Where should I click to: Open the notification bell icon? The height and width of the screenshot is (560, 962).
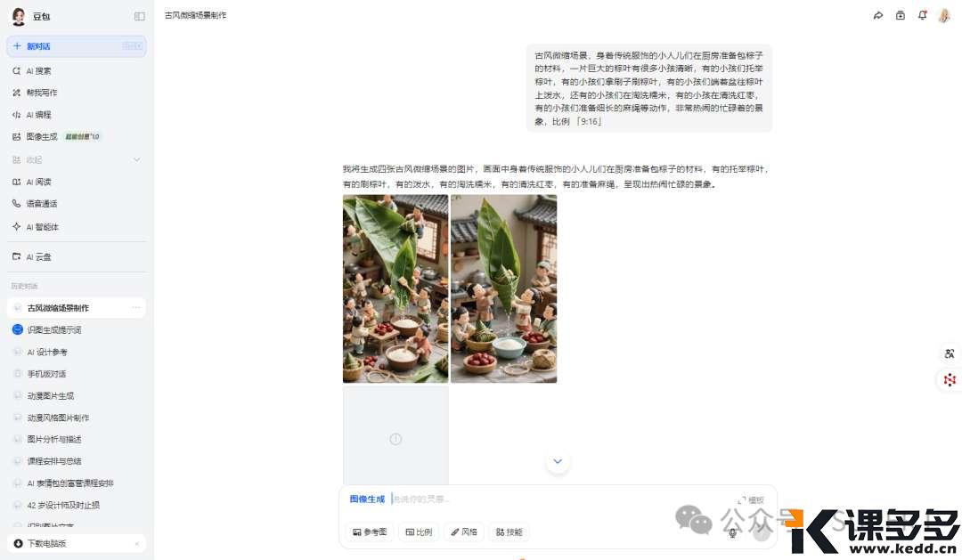tap(922, 15)
